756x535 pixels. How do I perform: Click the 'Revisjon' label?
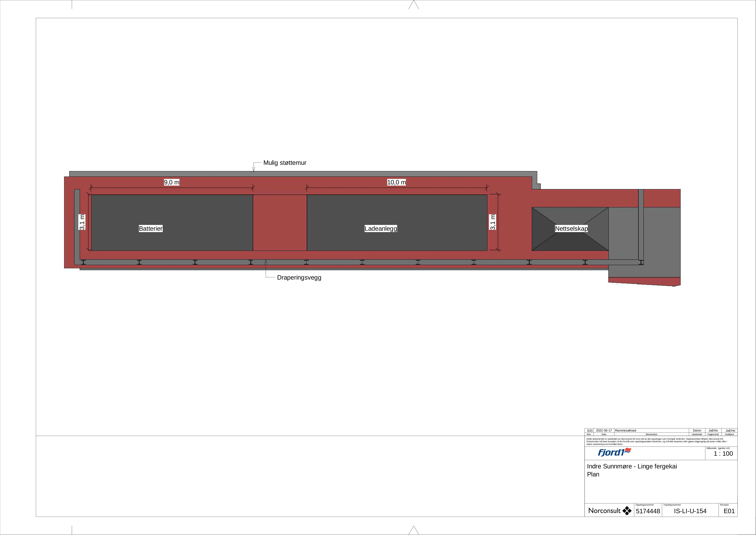pos(724,505)
